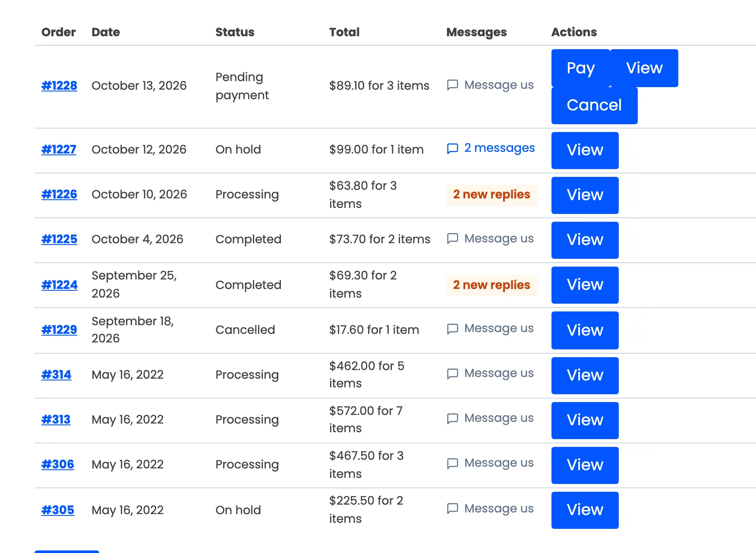Open order #1225 link
The image size is (756, 553).
59,239
